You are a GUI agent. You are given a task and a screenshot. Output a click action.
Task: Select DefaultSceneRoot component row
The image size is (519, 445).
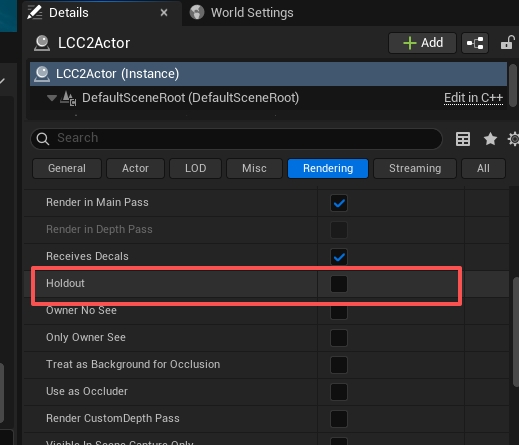point(268,98)
